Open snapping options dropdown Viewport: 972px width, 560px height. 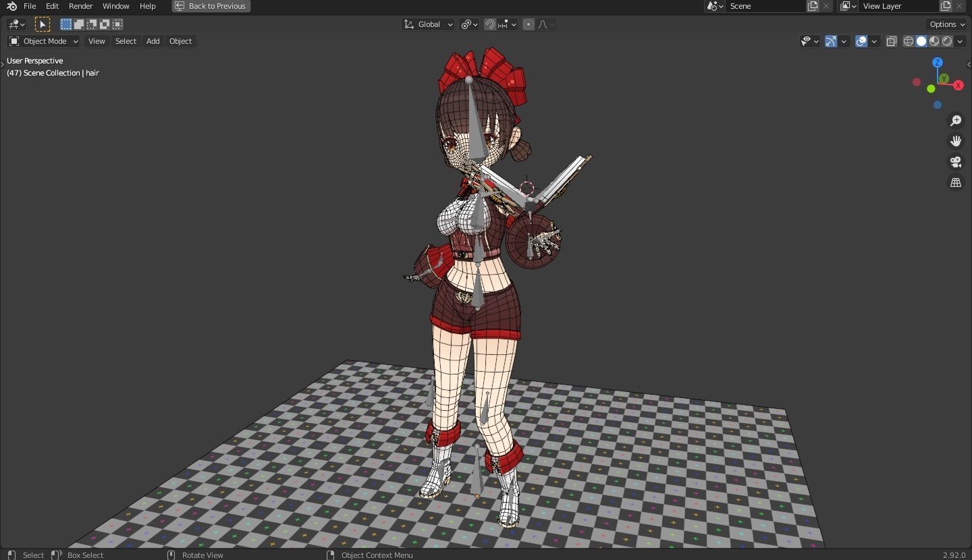(x=507, y=24)
